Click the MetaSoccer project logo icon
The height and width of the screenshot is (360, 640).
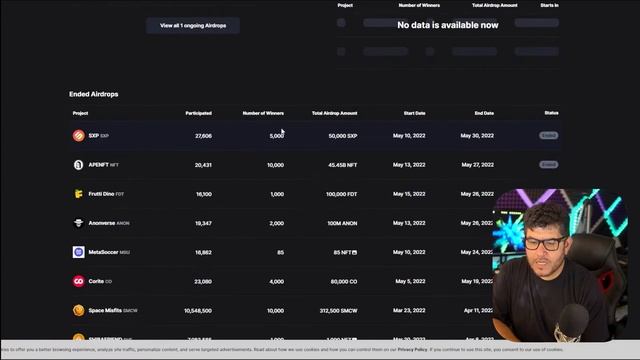pos(78,252)
